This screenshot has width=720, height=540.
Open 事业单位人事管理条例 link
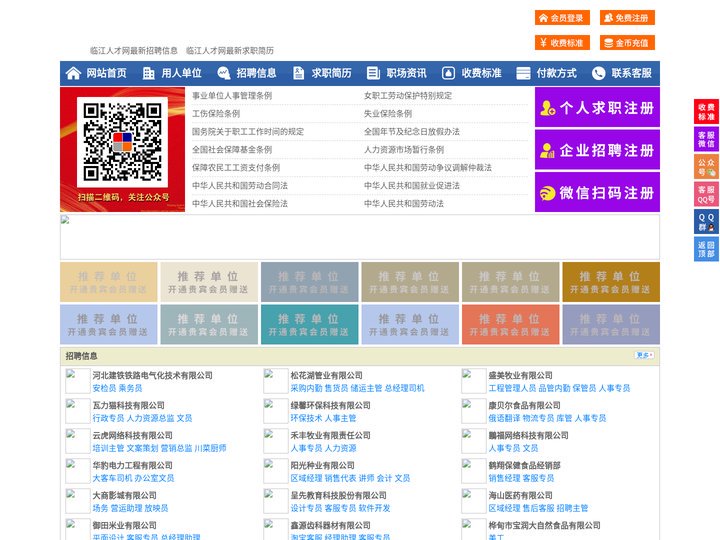232,96
